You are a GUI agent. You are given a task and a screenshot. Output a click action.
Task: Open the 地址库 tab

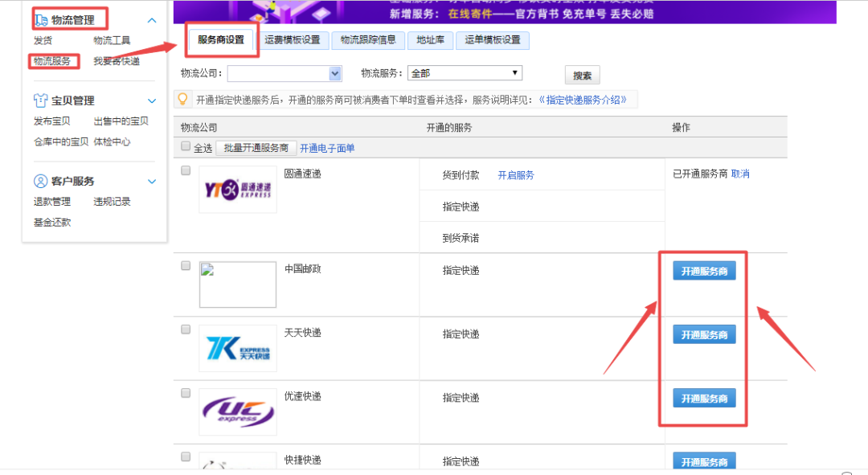(x=430, y=40)
